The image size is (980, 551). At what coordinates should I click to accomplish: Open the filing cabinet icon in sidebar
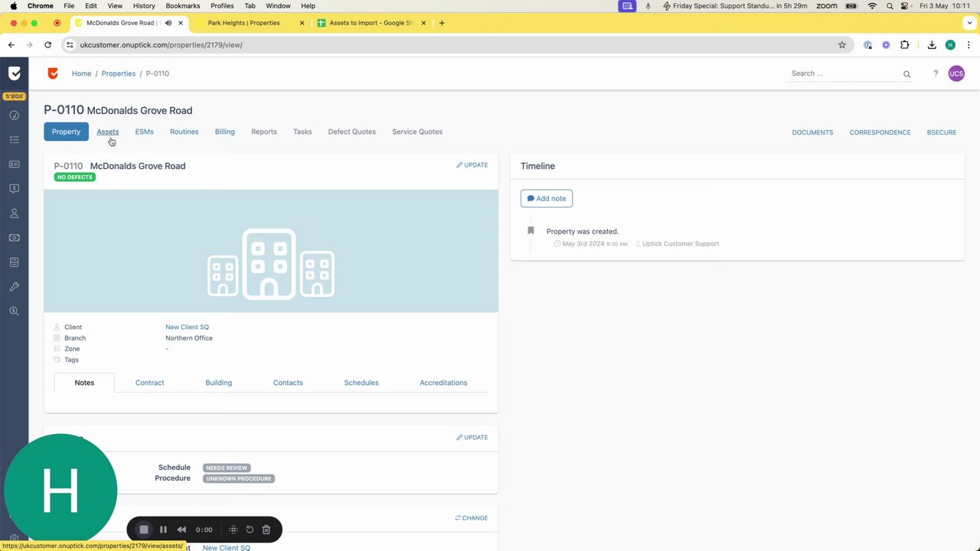pyautogui.click(x=14, y=262)
